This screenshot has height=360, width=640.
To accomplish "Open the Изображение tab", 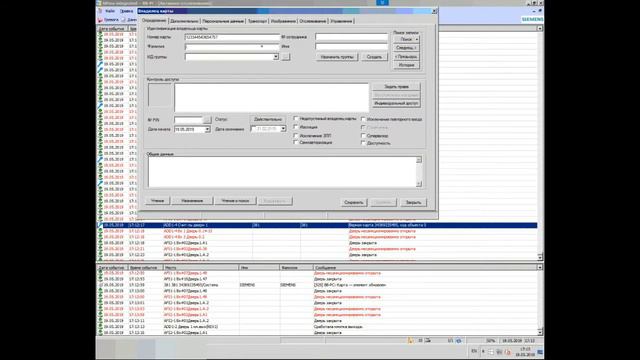I will point(283,21).
